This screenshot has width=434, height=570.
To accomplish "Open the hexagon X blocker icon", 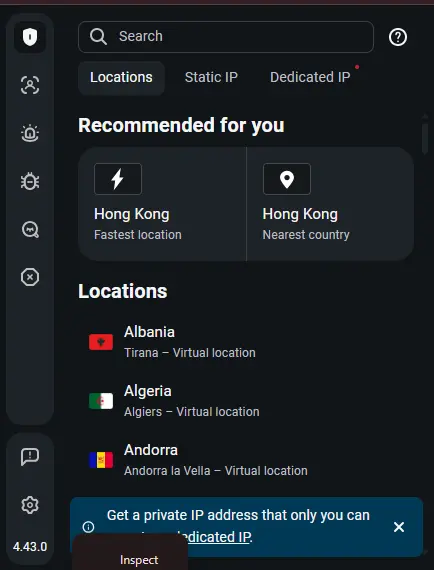I will (30, 277).
